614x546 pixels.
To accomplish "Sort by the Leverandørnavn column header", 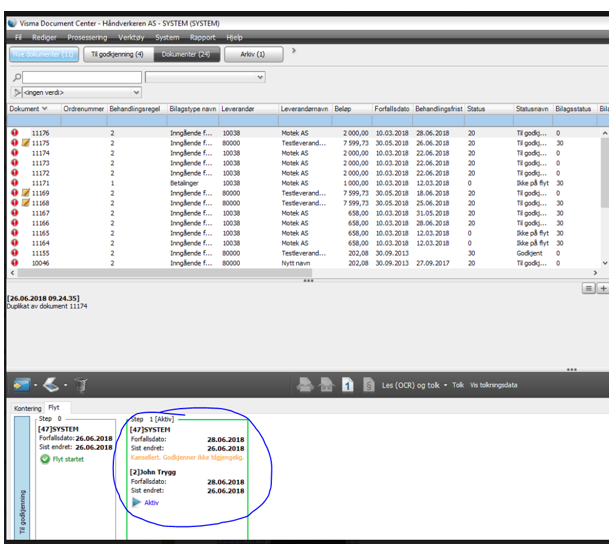I will click(x=305, y=108).
